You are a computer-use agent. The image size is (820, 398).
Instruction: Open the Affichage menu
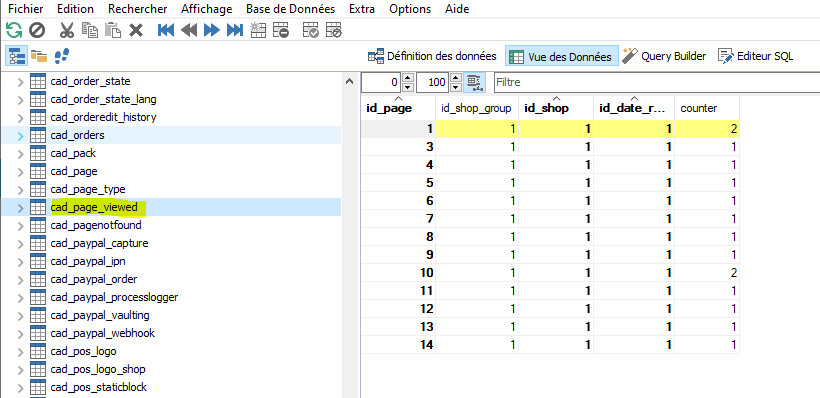click(207, 9)
